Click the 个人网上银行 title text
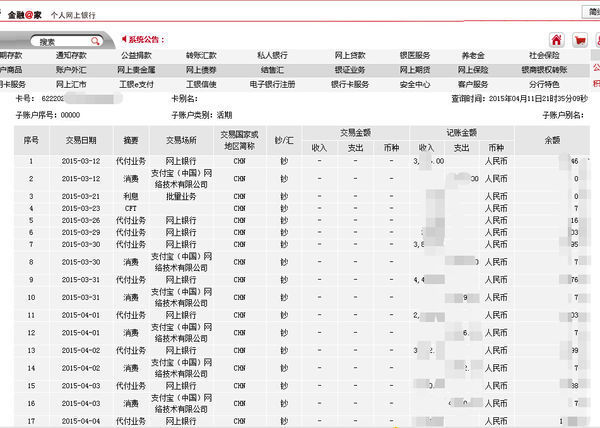This screenshot has height=428, width=600. (73, 15)
